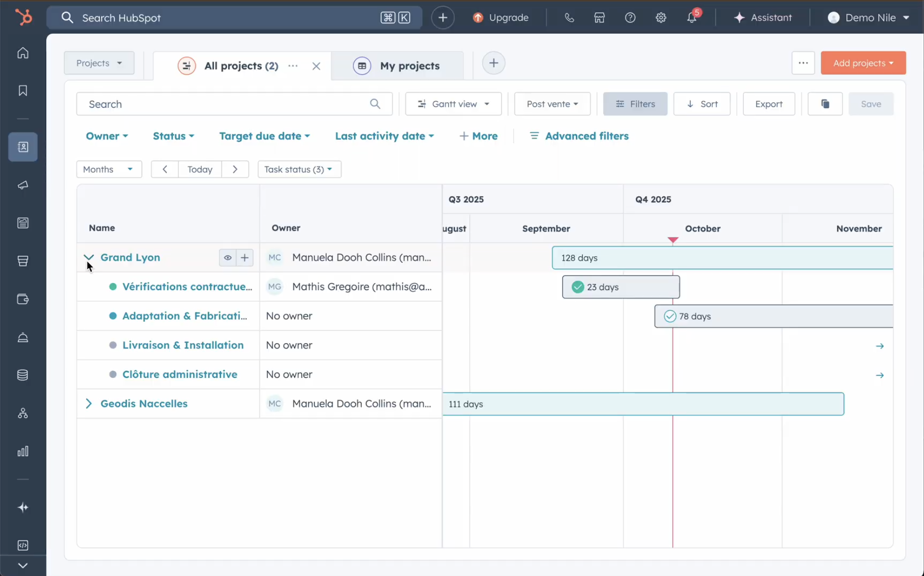Open the notifications bell
Screen dimensions: 924x576
[x=692, y=18]
